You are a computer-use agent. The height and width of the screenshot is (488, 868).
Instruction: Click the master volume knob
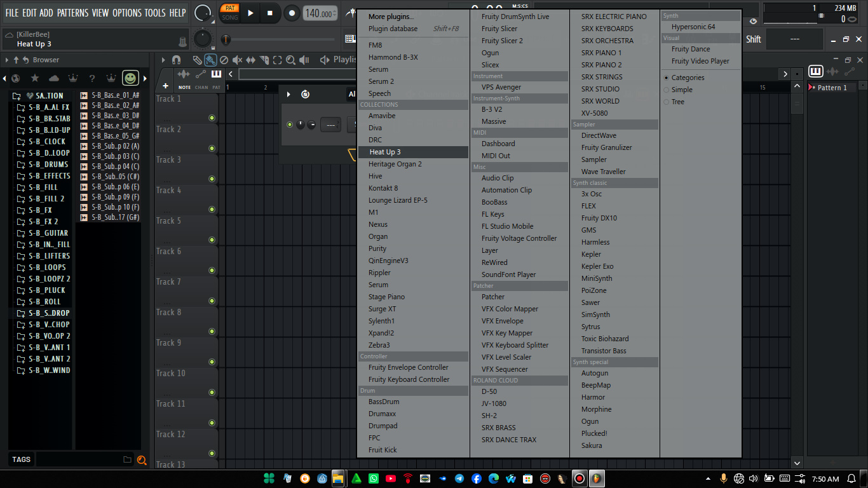click(x=202, y=13)
